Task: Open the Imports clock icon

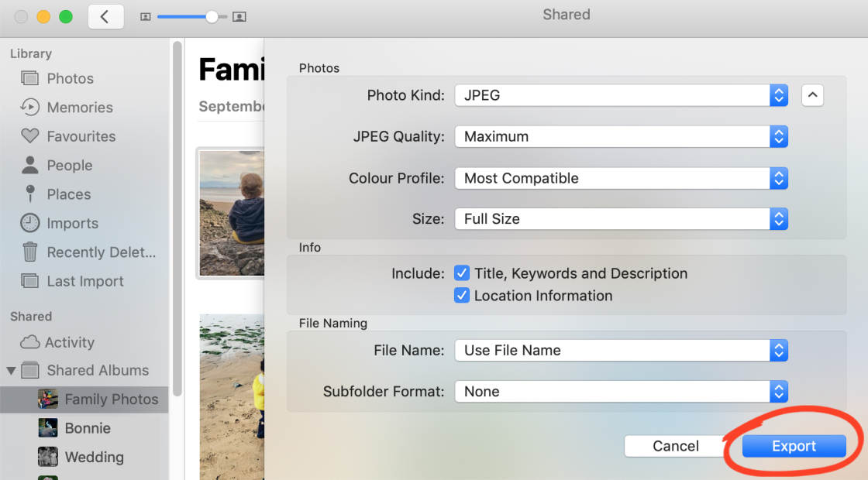Action: [x=30, y=223]
